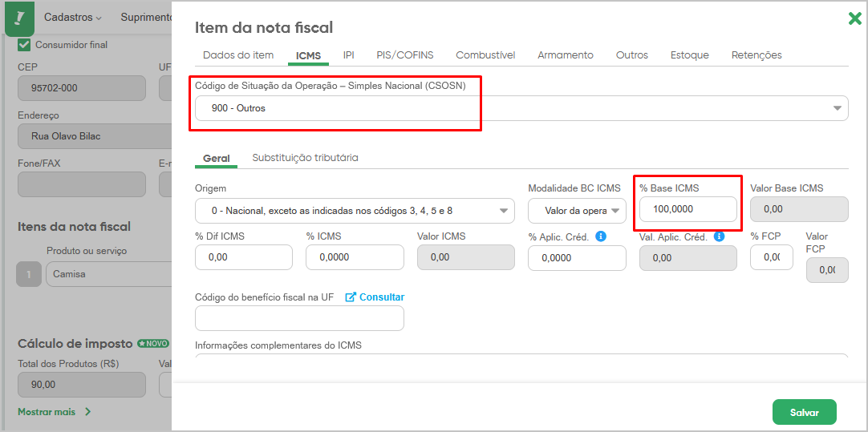Click the external link icon before Consultar
This screenshot has height=432, width=868.
point(350,297)
